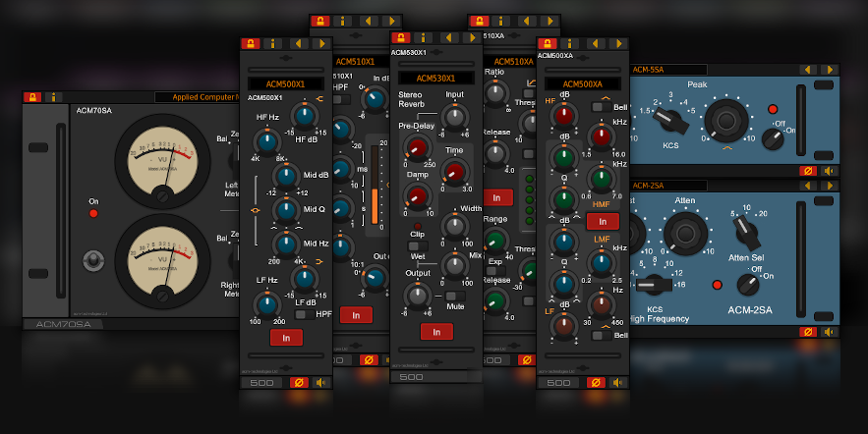Mute ACM500X1 using the speaker icon
868x434 pixels.
pyautogui.click(x=321, y=382)
